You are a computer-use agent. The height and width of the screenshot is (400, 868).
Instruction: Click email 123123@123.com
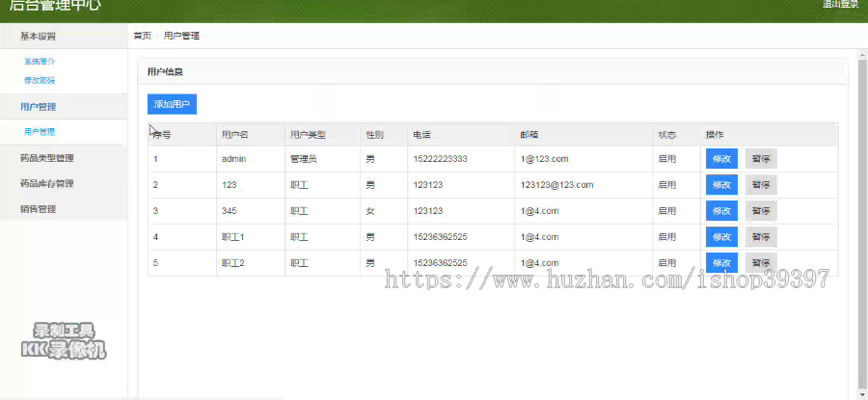point(556,185)
